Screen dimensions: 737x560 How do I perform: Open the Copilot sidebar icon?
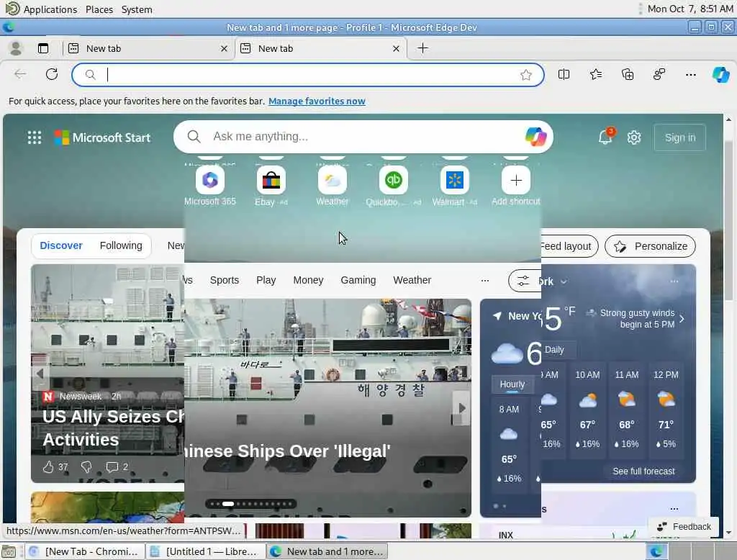coord(721,74)
